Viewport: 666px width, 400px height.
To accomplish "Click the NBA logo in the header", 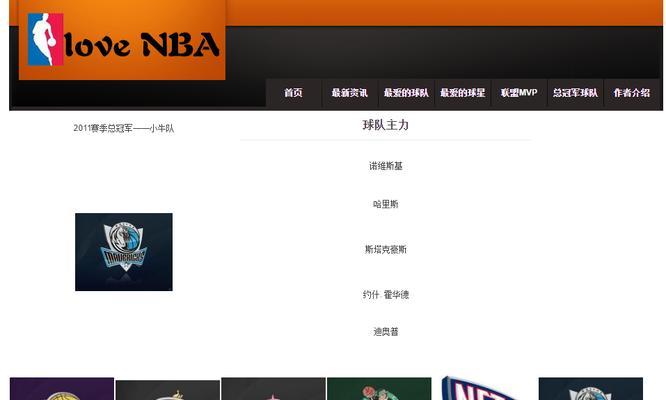I will coord(45,39).
